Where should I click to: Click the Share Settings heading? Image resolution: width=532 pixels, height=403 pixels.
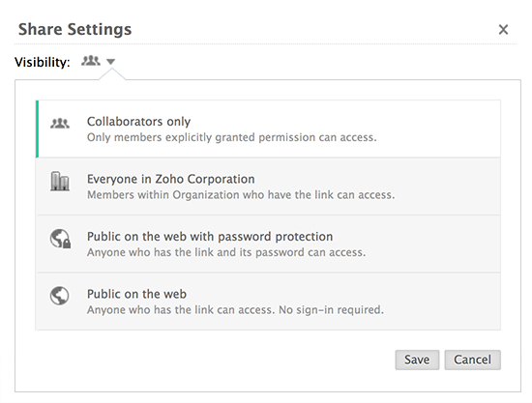point(74,30)
